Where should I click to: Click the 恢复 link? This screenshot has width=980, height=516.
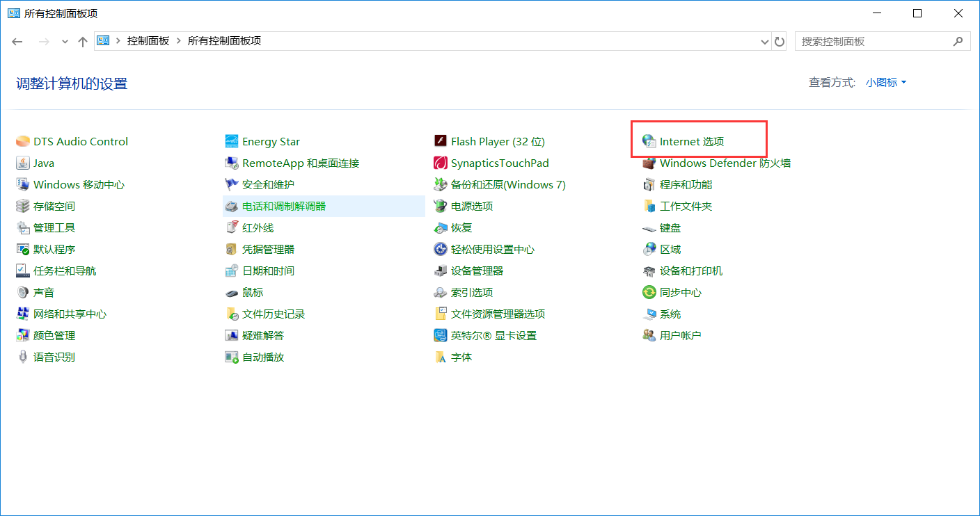pyautogui.click(x=461, y=228)
